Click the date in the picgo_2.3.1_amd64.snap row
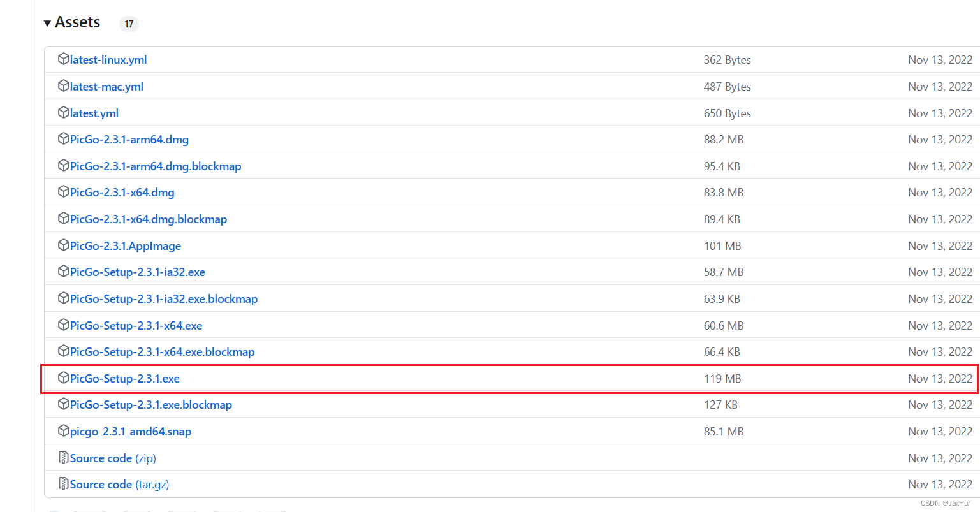The height and width of the screenshot is (512, 980). point(940,432)
